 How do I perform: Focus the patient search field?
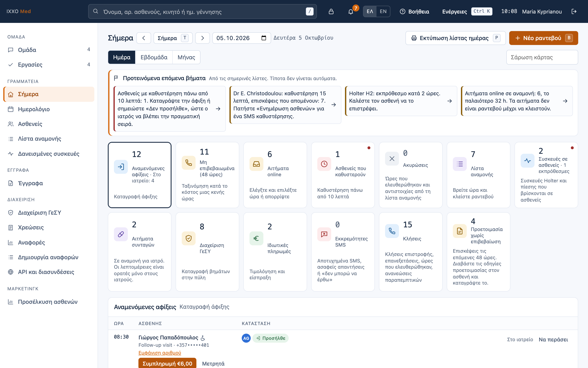[x=202, y=11]
